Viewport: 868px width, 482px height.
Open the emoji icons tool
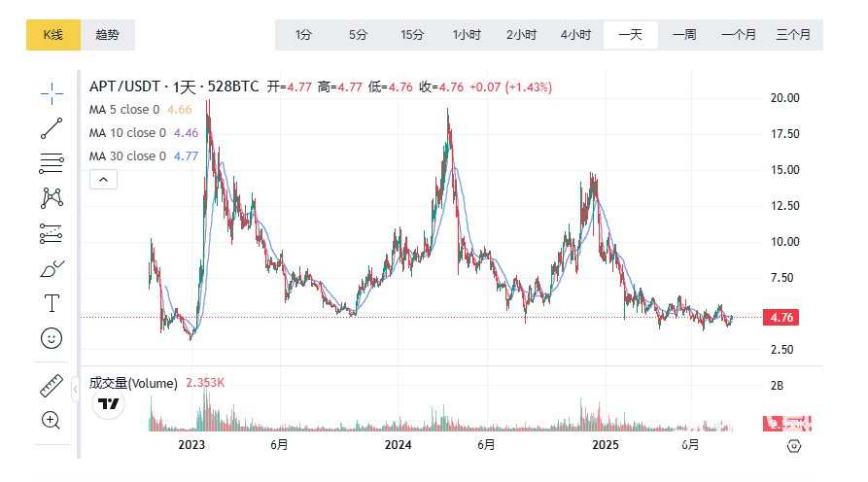coord(52,338)
